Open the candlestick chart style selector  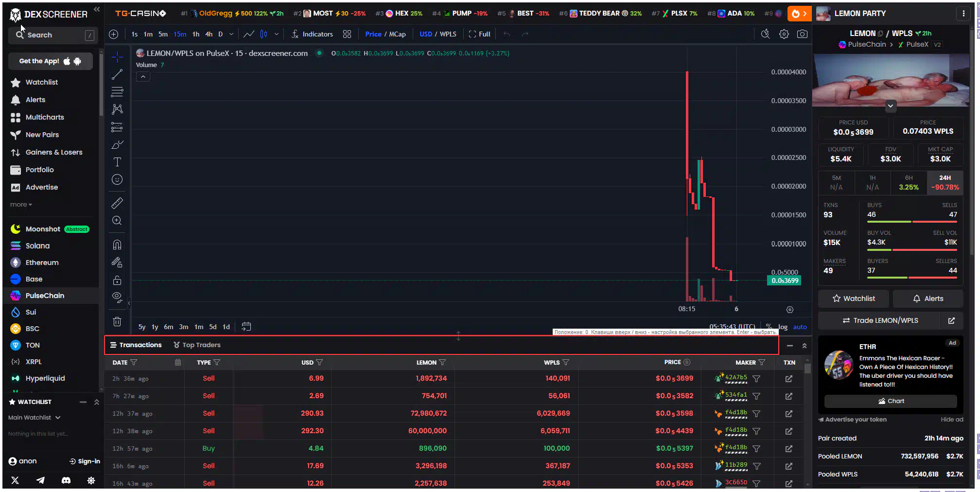pyautogui.click(x=263, y=34)
